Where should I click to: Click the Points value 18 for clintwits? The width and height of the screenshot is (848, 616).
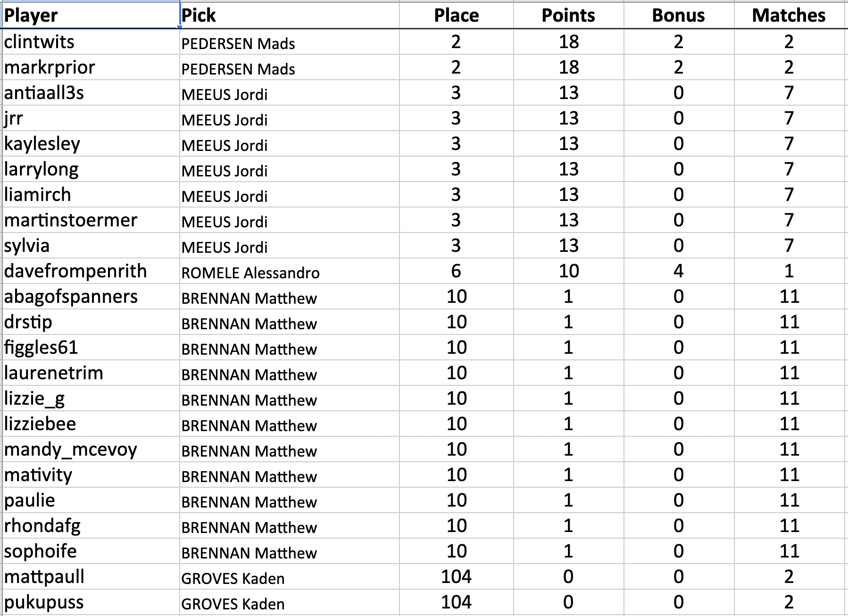[568, 42]
